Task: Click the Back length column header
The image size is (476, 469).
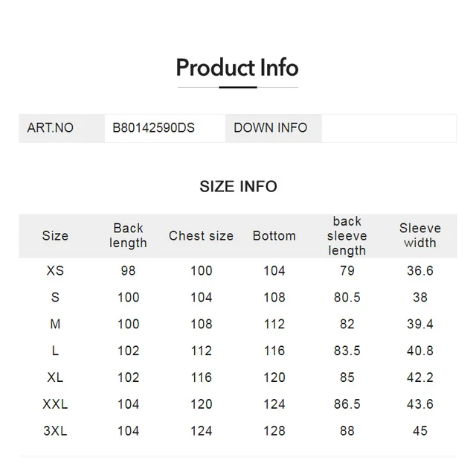Action: pyautogui.click(x=128, y=236)
